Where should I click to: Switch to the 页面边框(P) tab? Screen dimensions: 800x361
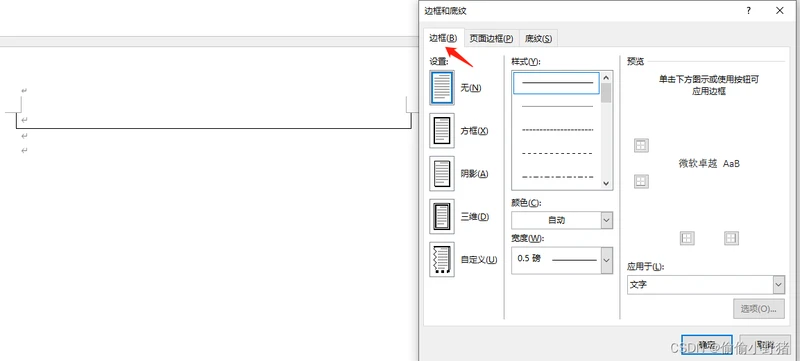pos(491,38)
